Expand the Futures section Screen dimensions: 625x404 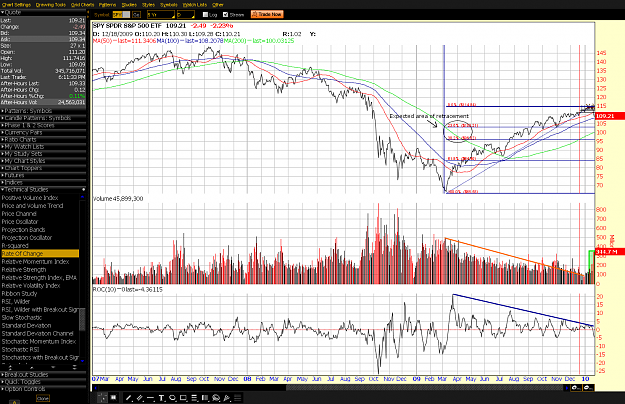coord(43,175)
